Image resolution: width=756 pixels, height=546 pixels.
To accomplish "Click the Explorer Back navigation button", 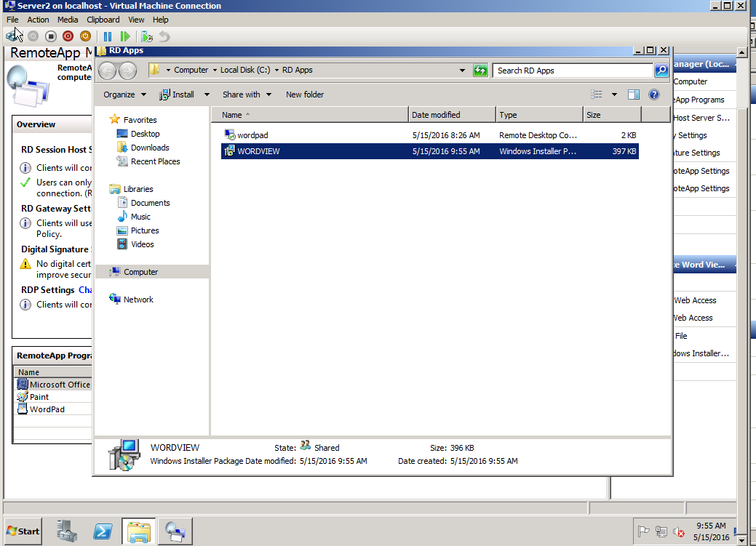I will pyautogui.click(x=108, y=71).
